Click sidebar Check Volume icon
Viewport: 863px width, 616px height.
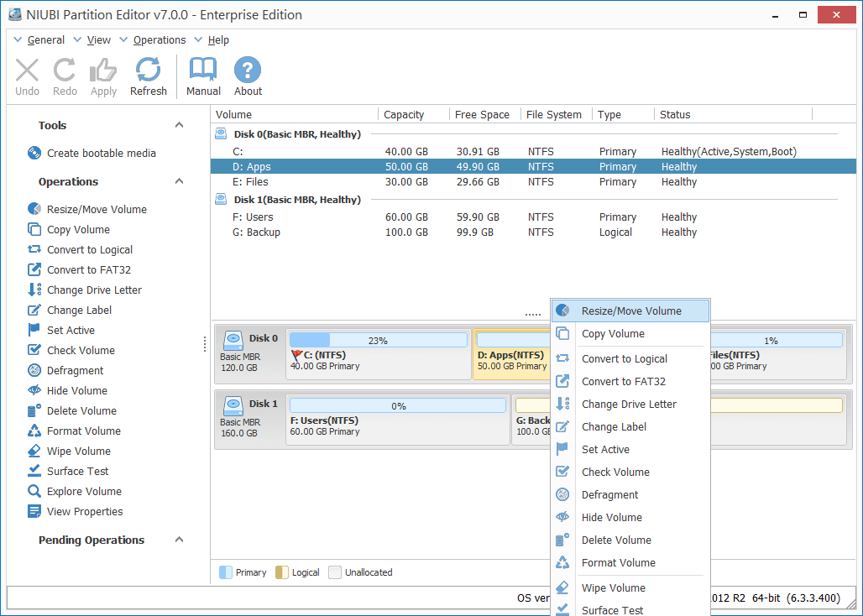click(x=34, y=350)
